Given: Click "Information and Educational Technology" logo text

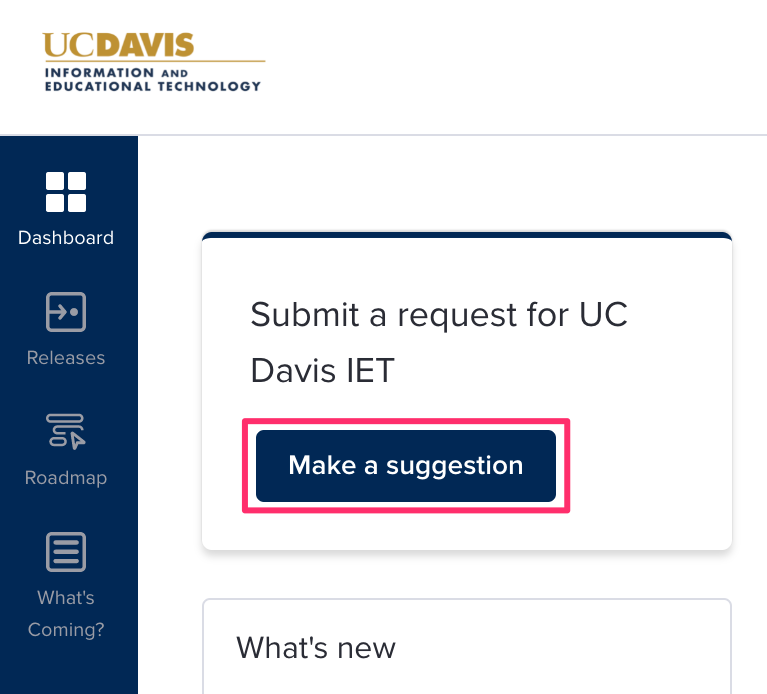Looking at the screenshot, I should (153, 80).
